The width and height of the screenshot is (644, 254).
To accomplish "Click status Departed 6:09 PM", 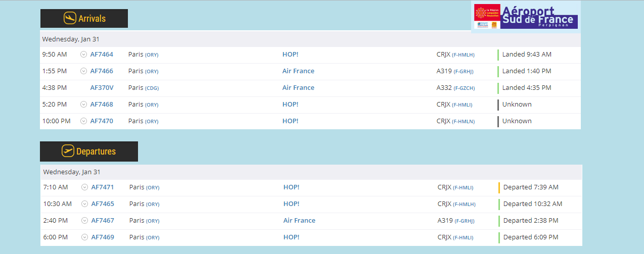I will [x=531, y=237].
